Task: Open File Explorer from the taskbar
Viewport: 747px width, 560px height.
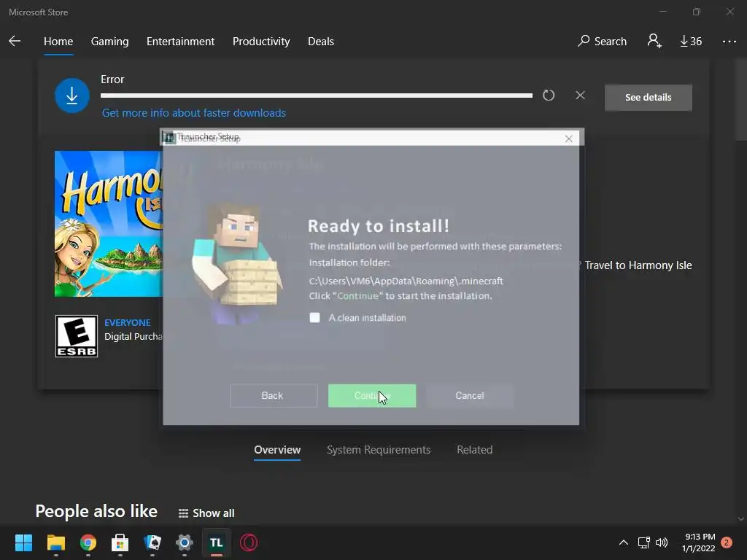Action: tap(55, 542)
